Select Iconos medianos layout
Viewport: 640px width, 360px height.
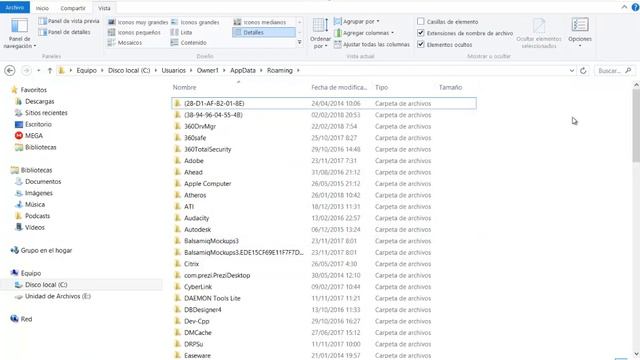click(260, 22)
